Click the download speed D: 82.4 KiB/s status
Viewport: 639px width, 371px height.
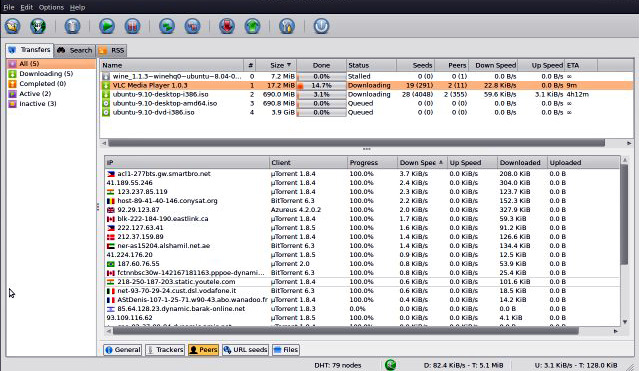click(463, 365)
